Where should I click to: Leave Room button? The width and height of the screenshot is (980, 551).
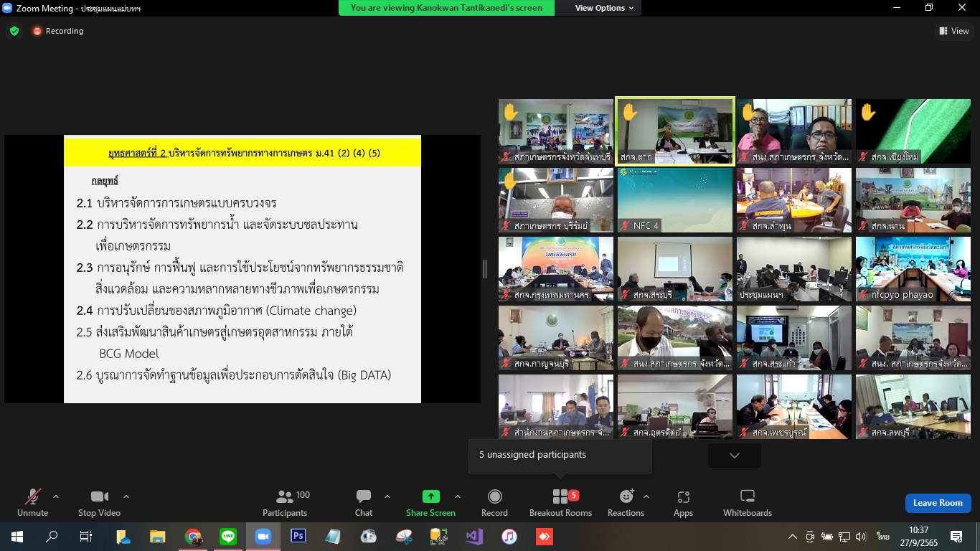tap(938, 503)
